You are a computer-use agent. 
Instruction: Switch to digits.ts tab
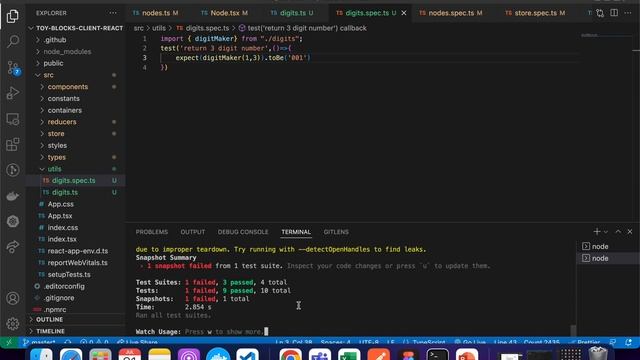pos(292,13)
